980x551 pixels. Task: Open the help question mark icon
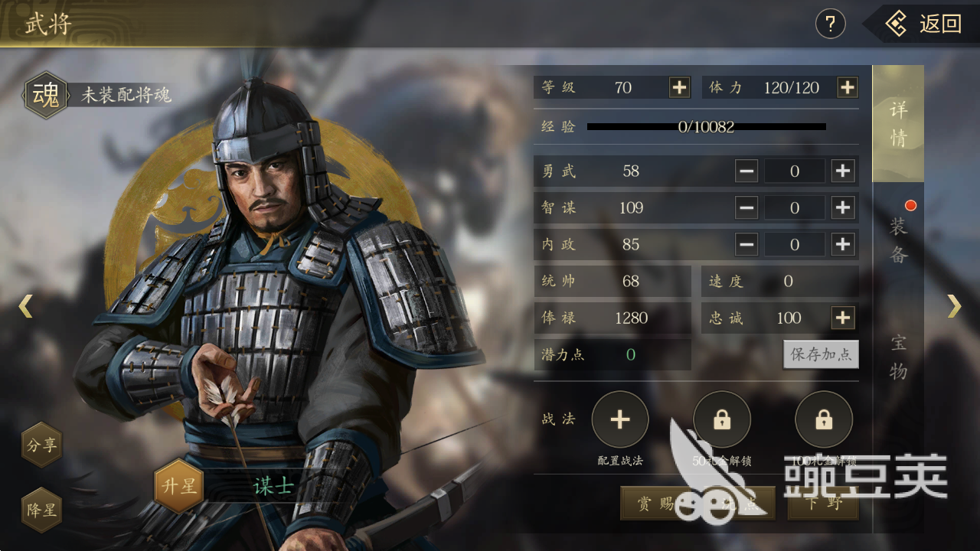pos(830,24)
